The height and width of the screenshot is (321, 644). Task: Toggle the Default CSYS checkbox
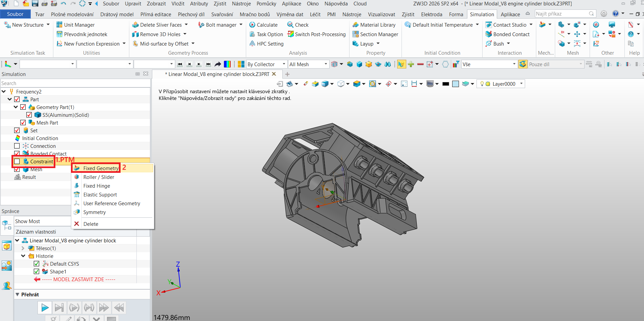(36, 264)
